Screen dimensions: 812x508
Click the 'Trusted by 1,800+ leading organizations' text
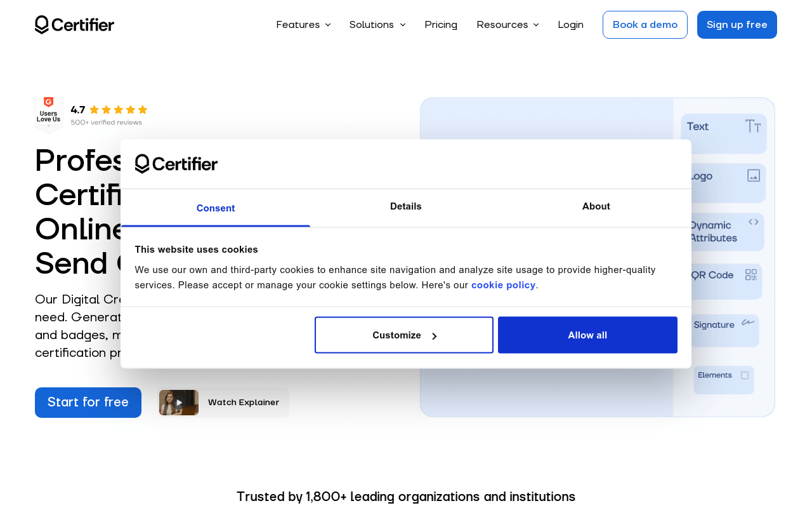pyautogui.click(x=406, y=497)
